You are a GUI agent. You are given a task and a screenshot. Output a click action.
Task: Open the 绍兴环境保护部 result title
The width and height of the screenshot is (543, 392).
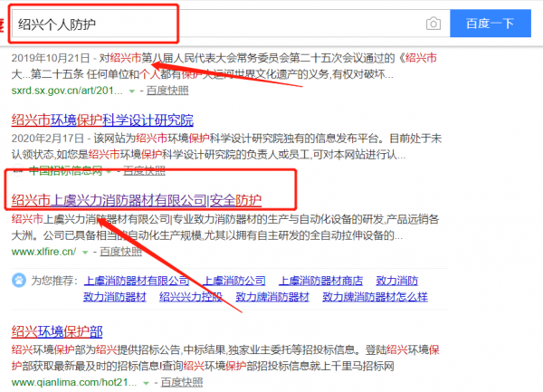click(x=57, y=330)
